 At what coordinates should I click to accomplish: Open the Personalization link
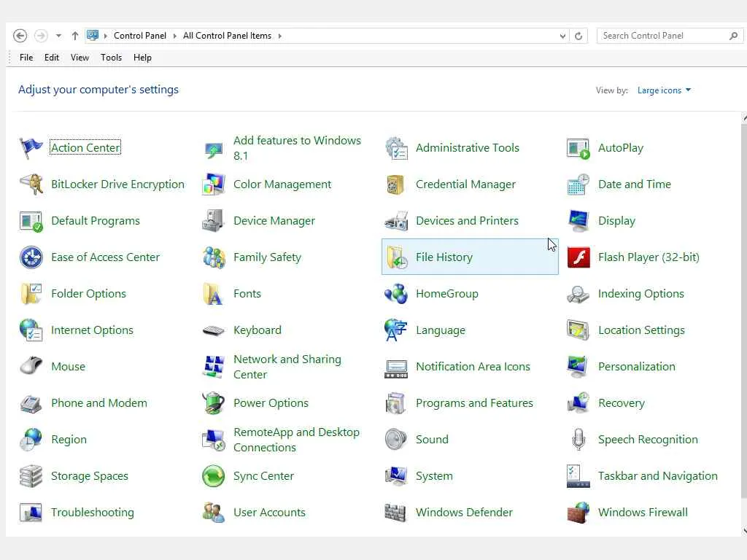point(636,367)
